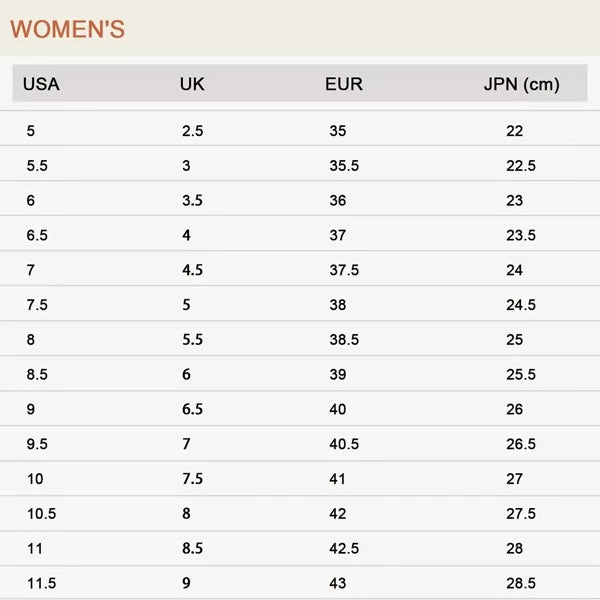Select USA size 5.5 cell
This screenshot has height=600, width=600.
[37, 166]
